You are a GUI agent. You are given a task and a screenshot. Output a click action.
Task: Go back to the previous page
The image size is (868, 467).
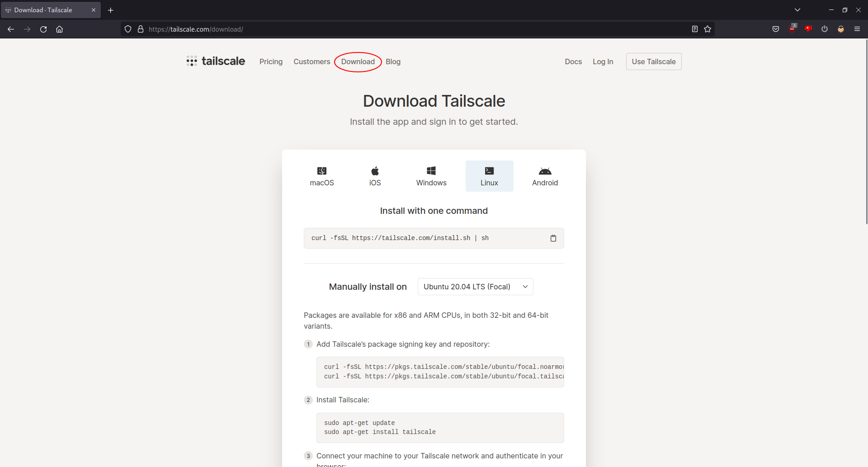click(x=11, y=29)
